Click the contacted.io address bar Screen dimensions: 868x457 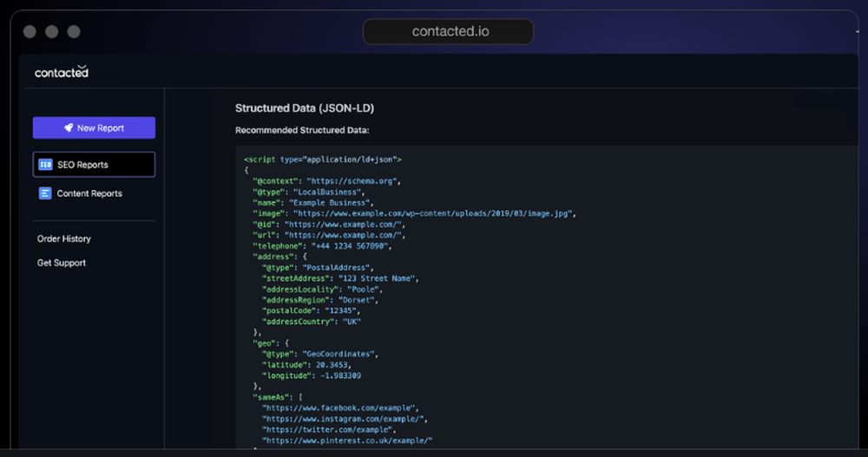(x=449, y=31)
